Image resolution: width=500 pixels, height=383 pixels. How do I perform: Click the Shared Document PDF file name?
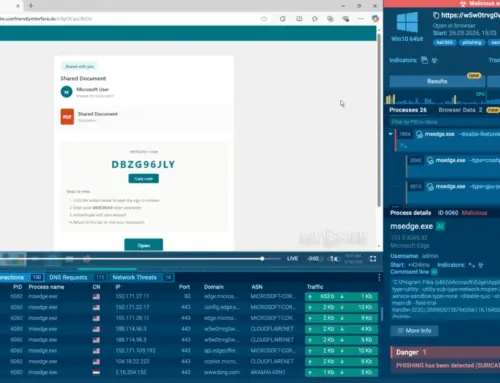pos(98,114)
